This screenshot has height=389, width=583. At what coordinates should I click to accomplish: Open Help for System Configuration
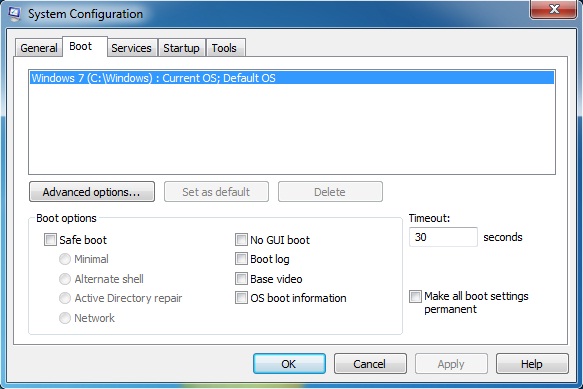point(532,364)
